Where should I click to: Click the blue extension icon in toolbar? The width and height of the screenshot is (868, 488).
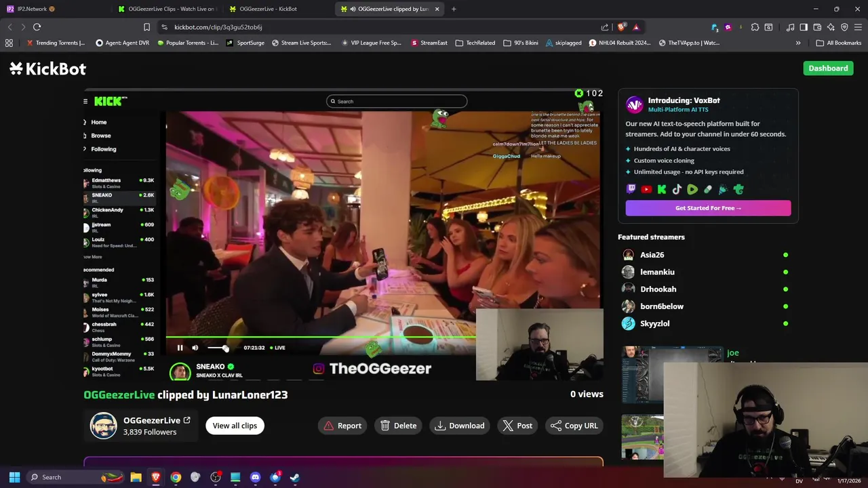715,27
